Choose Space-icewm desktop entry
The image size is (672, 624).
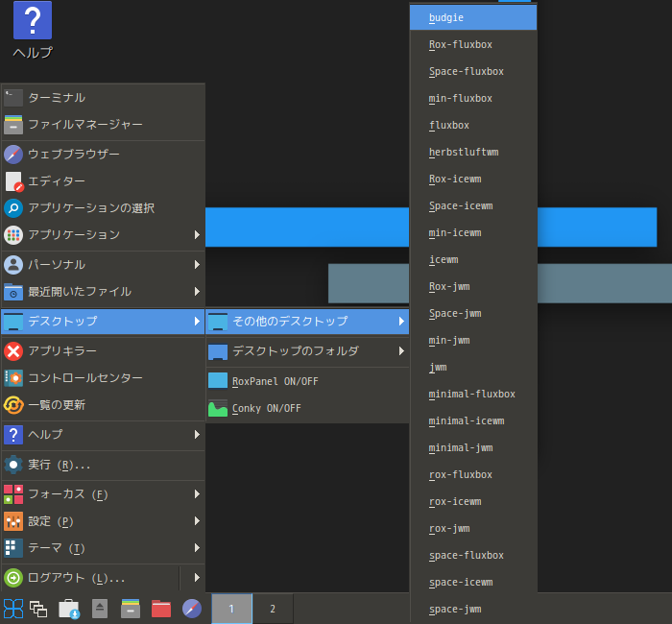pyautogui.click(x=473, y=206)
